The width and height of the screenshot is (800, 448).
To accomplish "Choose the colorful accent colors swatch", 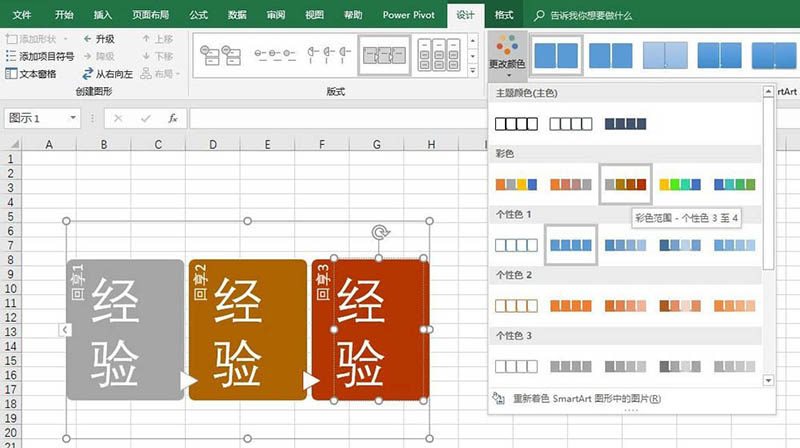I will [x=516, y=184].
